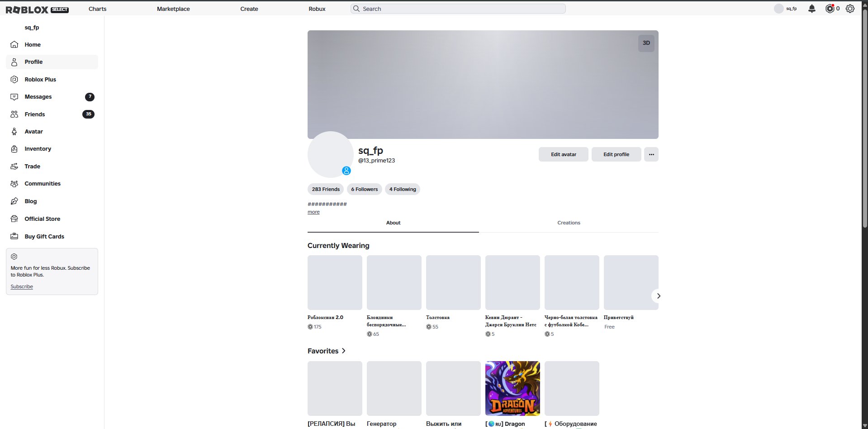
Task: Click the Edit avatar button
Action: 564,154
